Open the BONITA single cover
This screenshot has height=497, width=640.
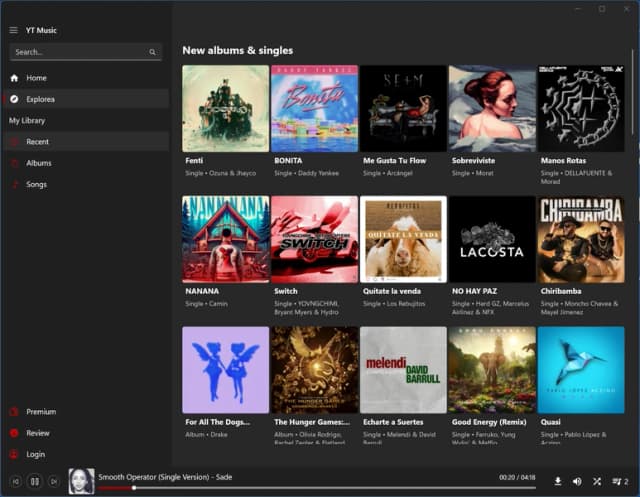tap(314, 109)
